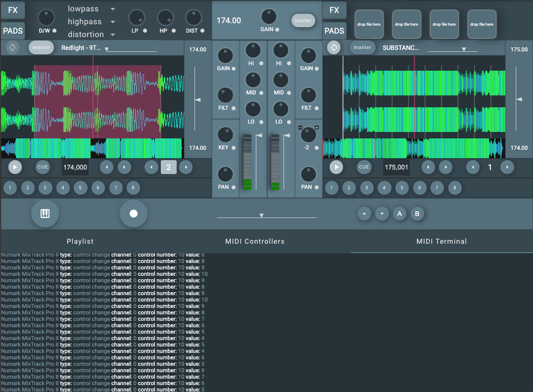
Task: Click first drop file here pad
Action: click(x=369, y=24)
